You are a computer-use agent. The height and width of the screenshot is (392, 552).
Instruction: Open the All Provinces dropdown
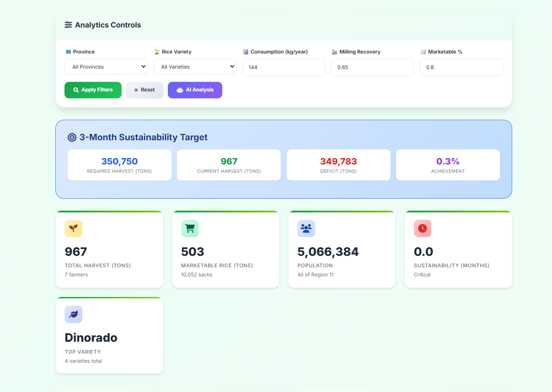(x=106, y=67)
